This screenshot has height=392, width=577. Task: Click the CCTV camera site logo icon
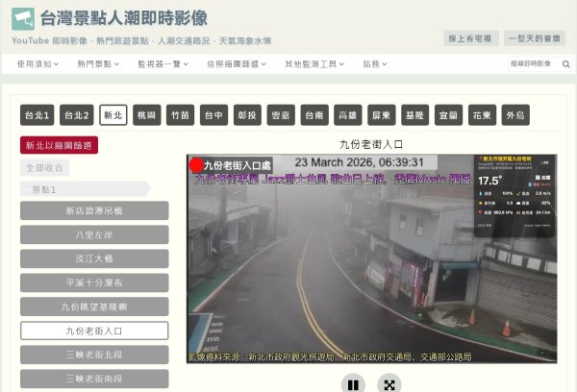pos(23,19)
